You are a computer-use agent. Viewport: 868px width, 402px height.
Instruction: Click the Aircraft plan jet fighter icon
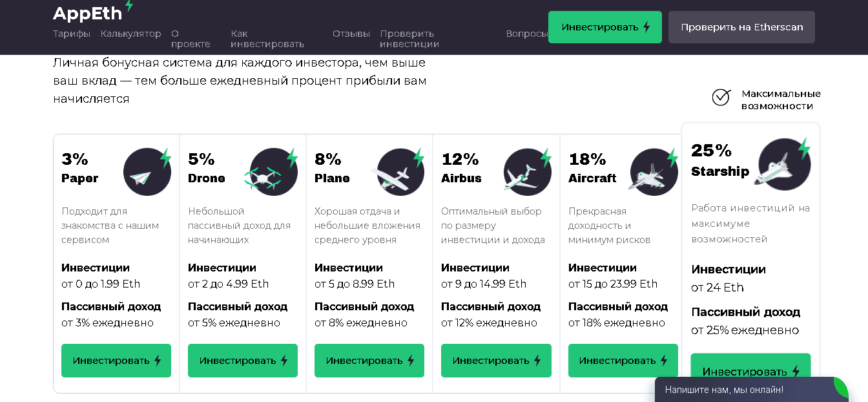(652, 173)
